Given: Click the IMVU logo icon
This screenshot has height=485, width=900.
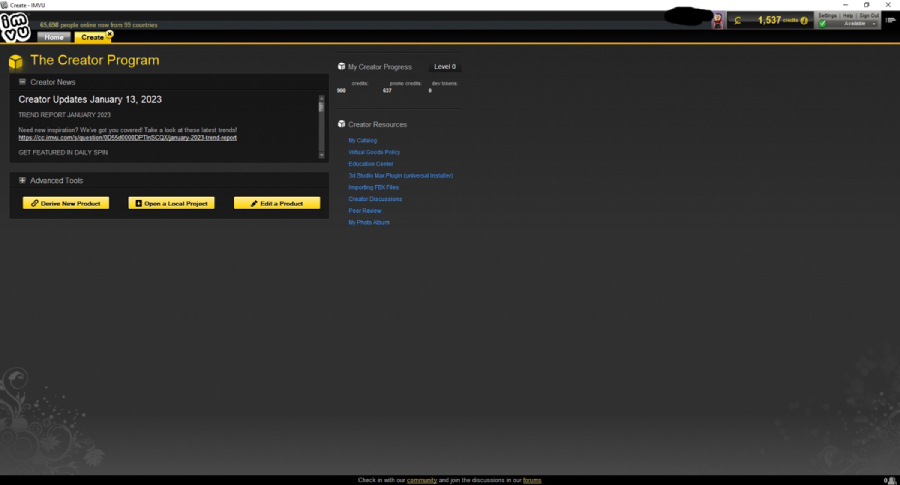Looking at the screenshot, I should pos(15,28).
